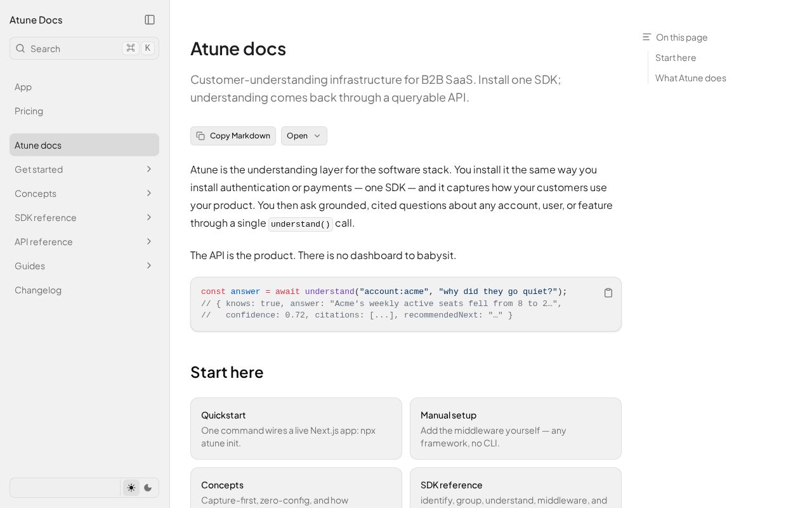The height and width of the screenshot is (508, 812).
Task: Select Atune docs in sidebar
Action: click(84, 145)
